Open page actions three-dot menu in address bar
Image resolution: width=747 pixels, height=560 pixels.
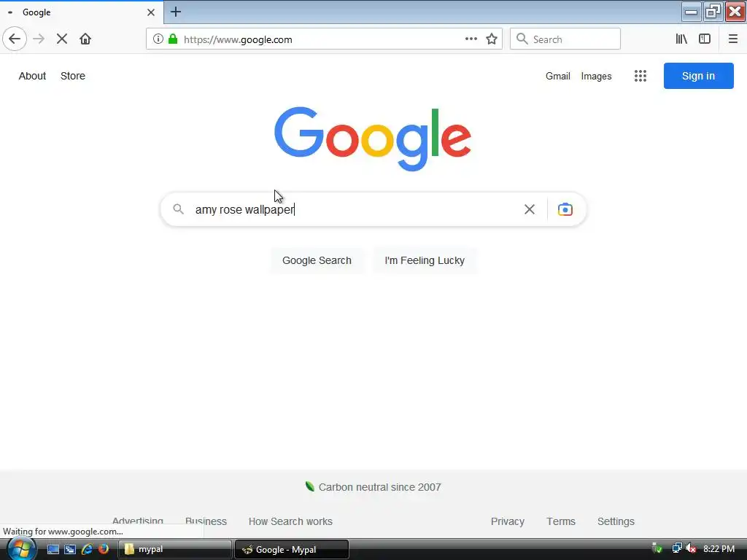[471, 39]
